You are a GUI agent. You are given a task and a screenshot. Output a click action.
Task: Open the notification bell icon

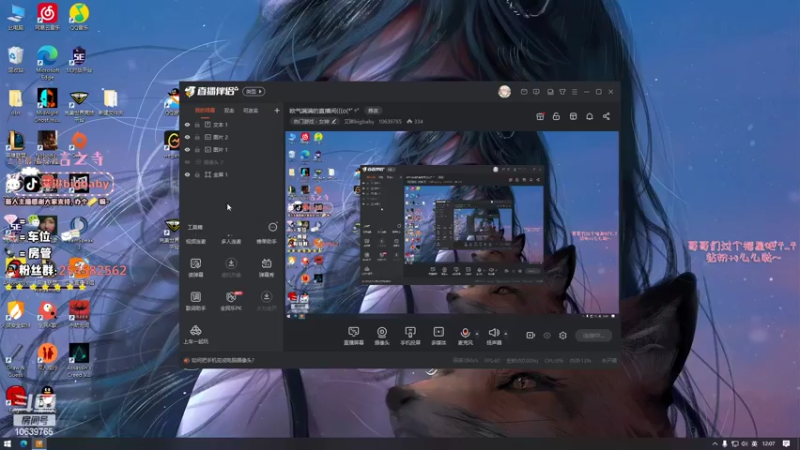pyautogui.click(x=589, y=116)
